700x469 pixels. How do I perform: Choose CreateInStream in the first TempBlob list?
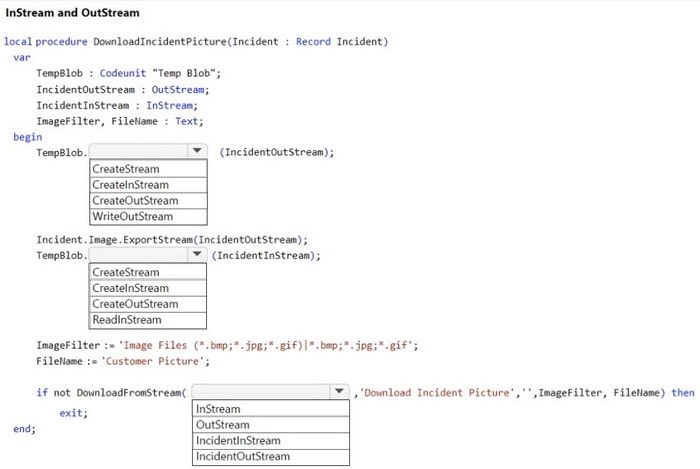[130, 185]
